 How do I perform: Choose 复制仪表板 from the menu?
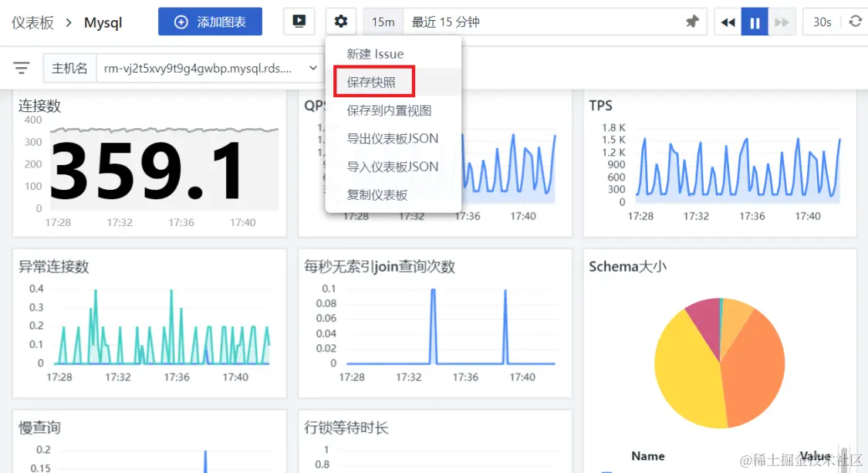393,195
